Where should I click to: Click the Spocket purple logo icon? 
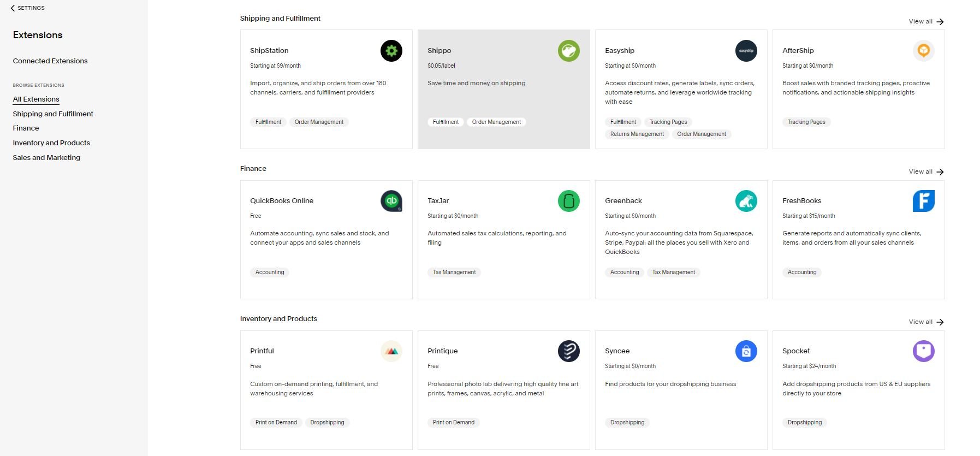(923, 351)
